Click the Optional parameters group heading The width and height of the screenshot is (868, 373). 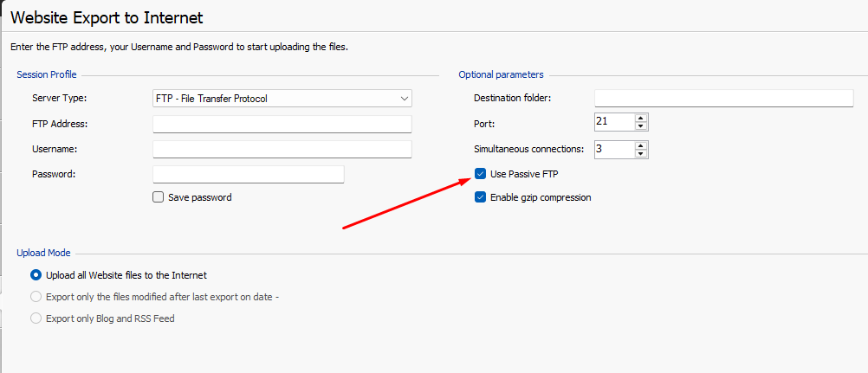tap(501, 75)
